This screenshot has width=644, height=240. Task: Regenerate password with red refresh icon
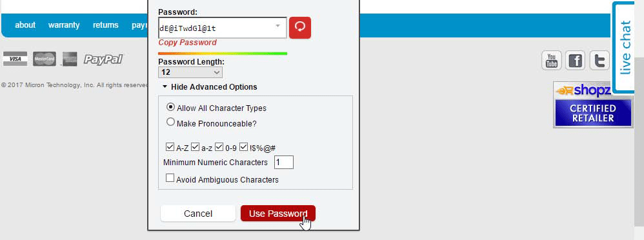(300, 28)
